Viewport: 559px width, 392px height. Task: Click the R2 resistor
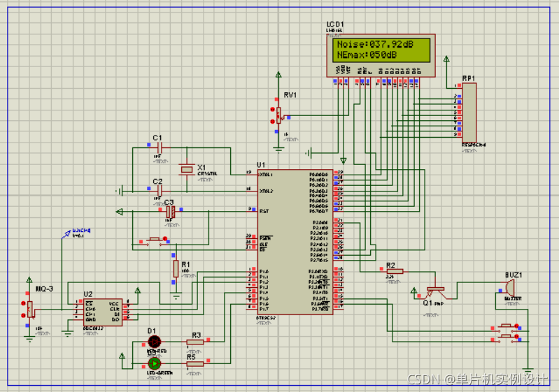[391, 272]
